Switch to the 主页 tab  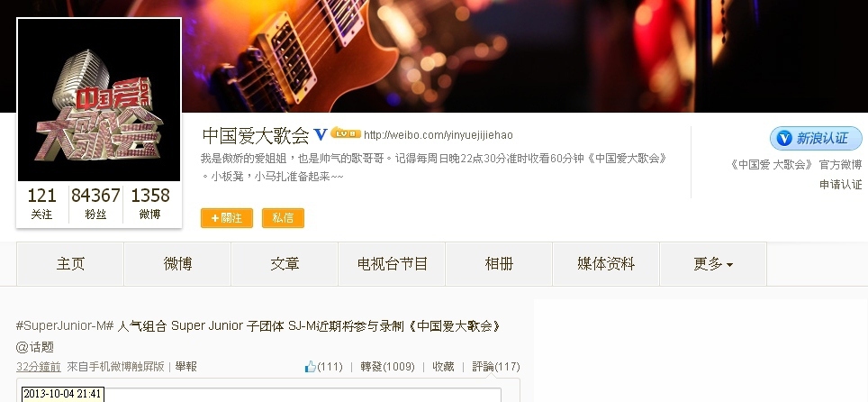pyautogui.click(x=70, y=264)
